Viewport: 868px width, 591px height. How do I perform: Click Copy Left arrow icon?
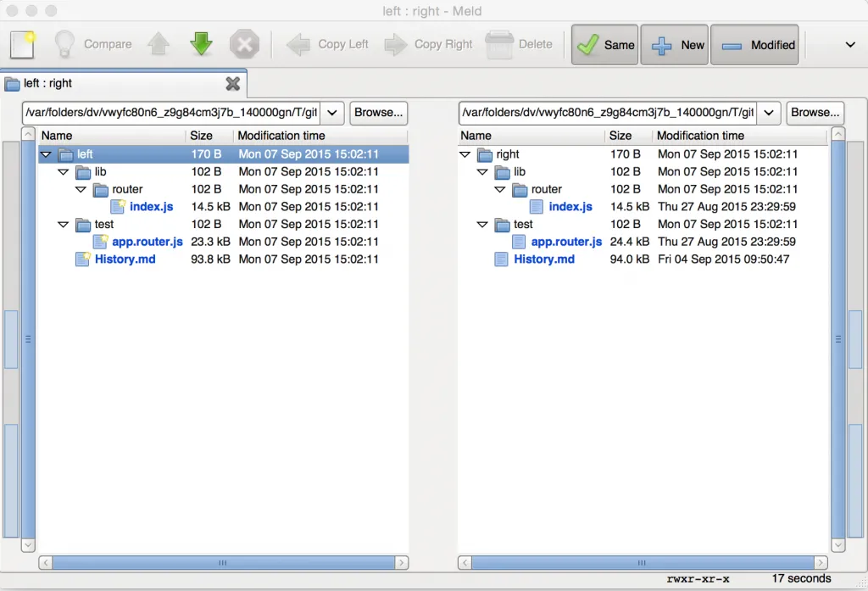(298, 44)
